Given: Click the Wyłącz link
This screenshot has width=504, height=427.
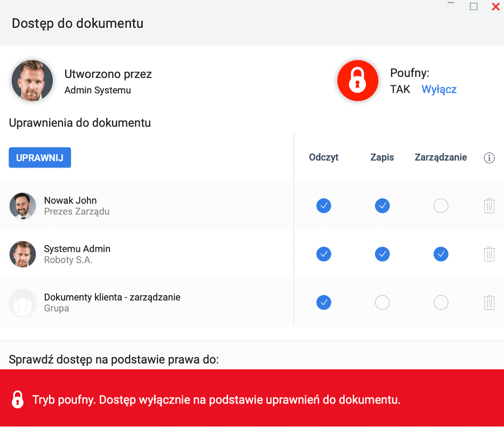Looking at the screenshot, I should point(439,89).
